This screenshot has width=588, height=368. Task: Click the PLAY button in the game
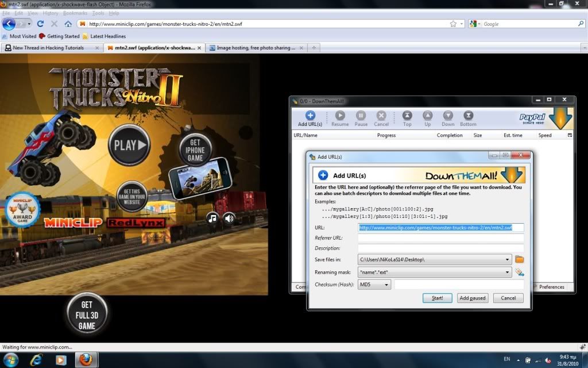point(129,145)
